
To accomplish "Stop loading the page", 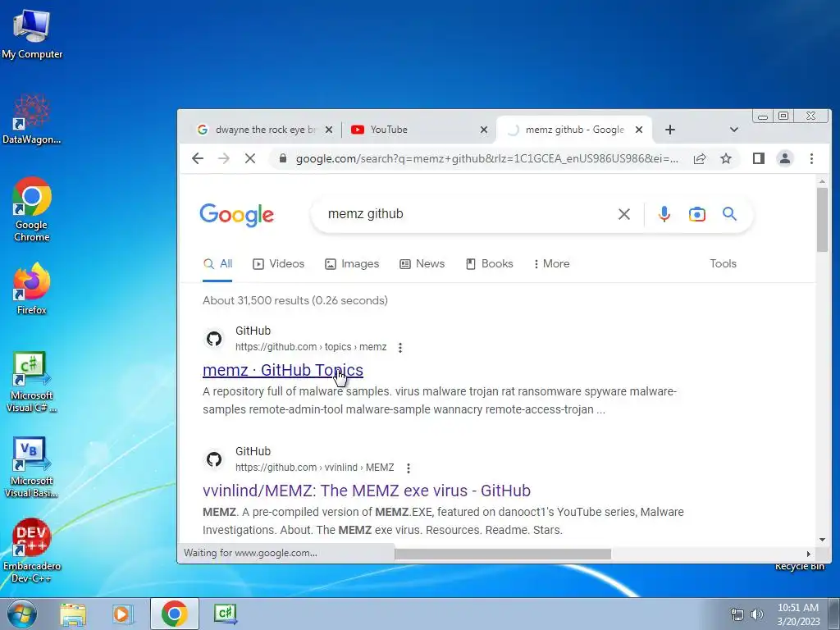I will [250, 158].
